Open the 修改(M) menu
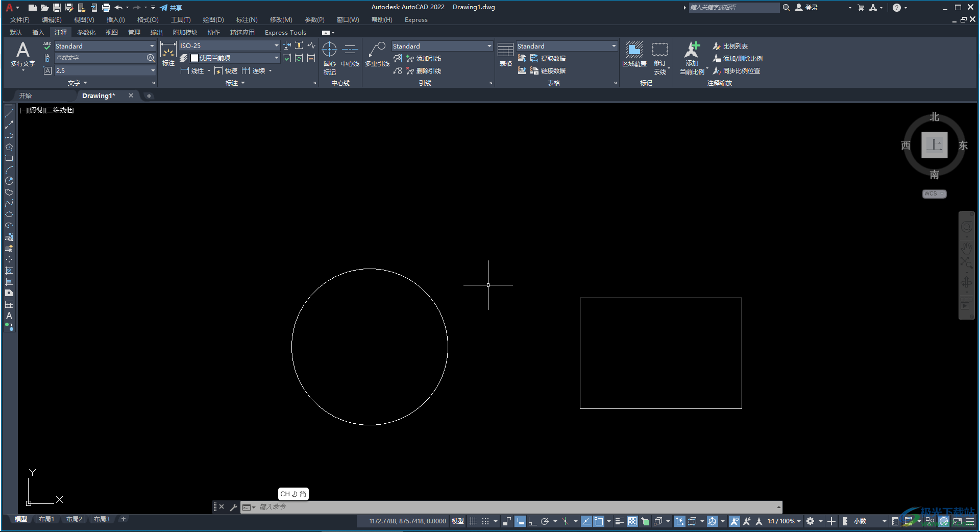This screenshot has height=532, width=980. (281, 20)
